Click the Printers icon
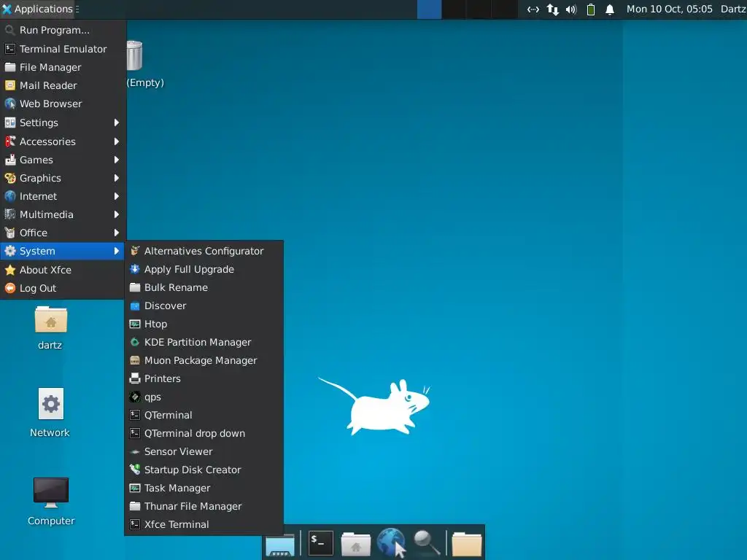This screenshot has height=560, width=747. point(135,378)
